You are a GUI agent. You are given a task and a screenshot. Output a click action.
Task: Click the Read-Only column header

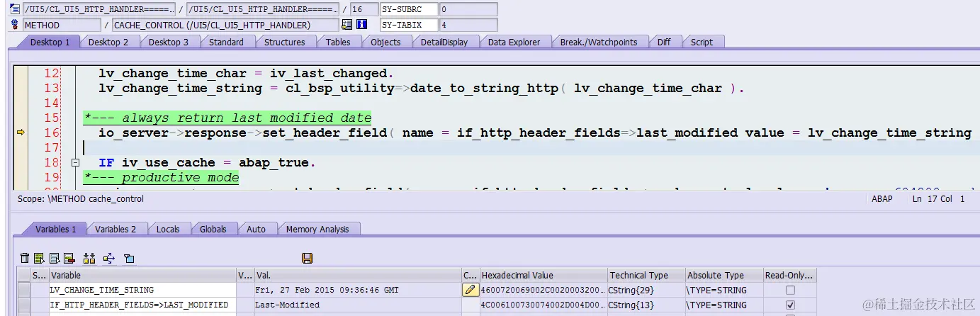click(x=789, y=275)
